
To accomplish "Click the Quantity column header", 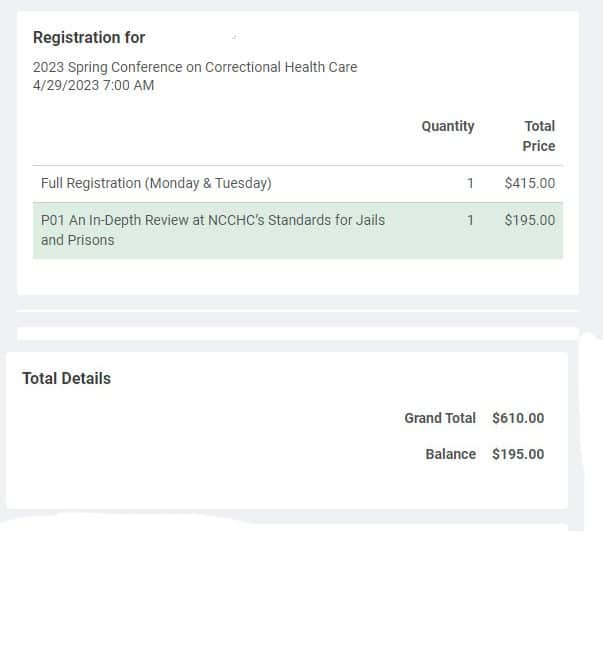I will point(448,126).
